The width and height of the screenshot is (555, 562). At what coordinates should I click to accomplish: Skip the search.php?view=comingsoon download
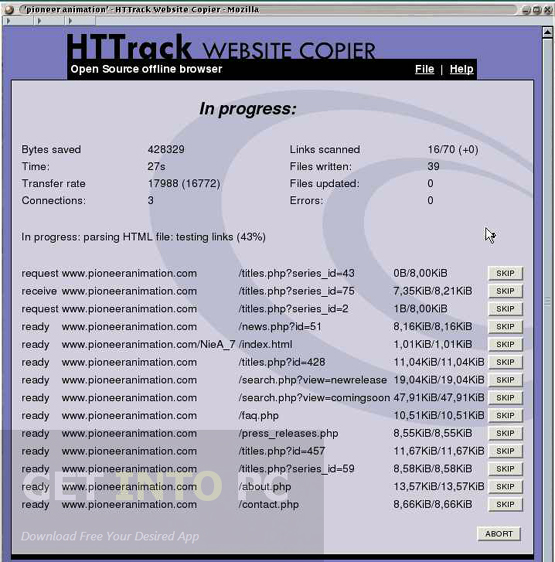pos(505,398)
